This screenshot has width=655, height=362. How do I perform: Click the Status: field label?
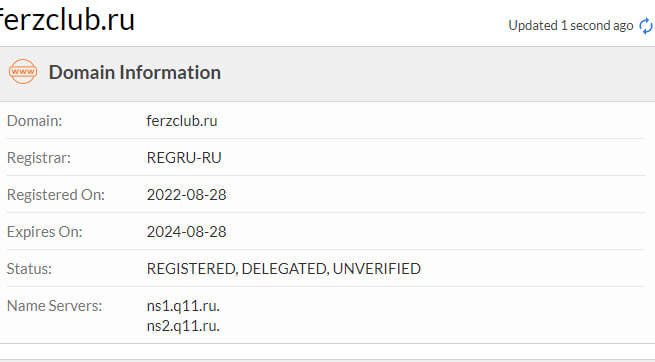point(29,269)
